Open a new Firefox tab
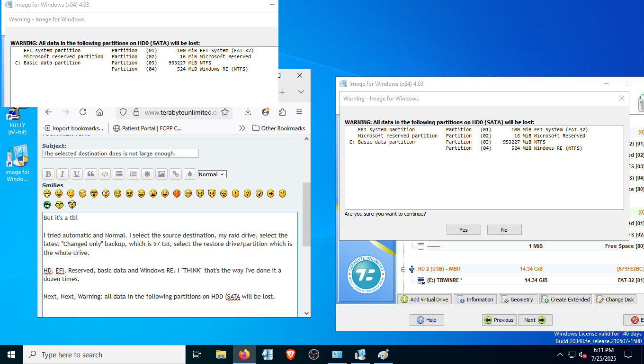 coord(282,92)
